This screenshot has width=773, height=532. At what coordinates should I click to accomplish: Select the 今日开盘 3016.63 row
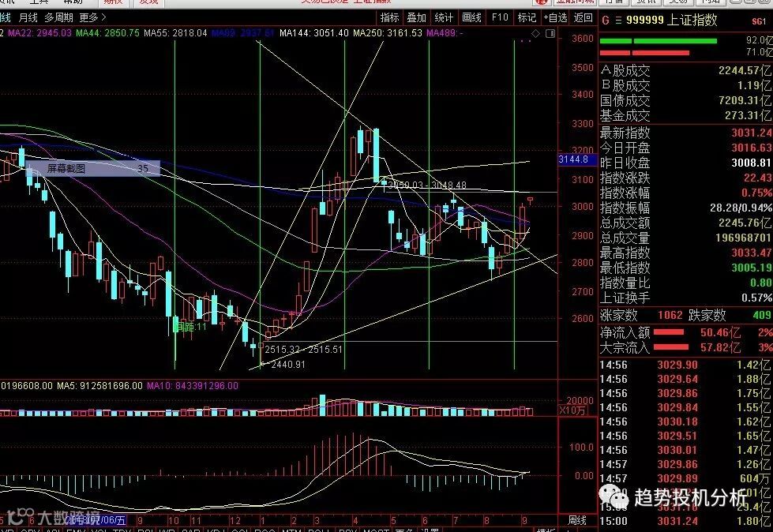(685, 148)
